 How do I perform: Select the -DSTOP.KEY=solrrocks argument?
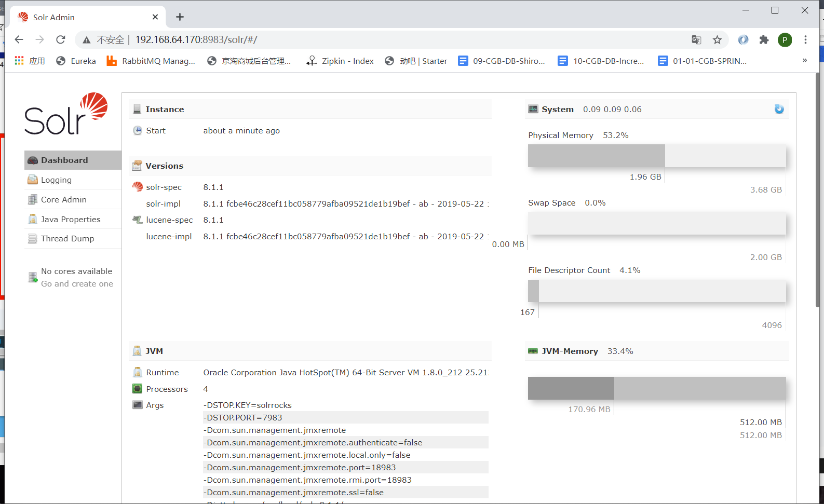click(x=248, y=405)
